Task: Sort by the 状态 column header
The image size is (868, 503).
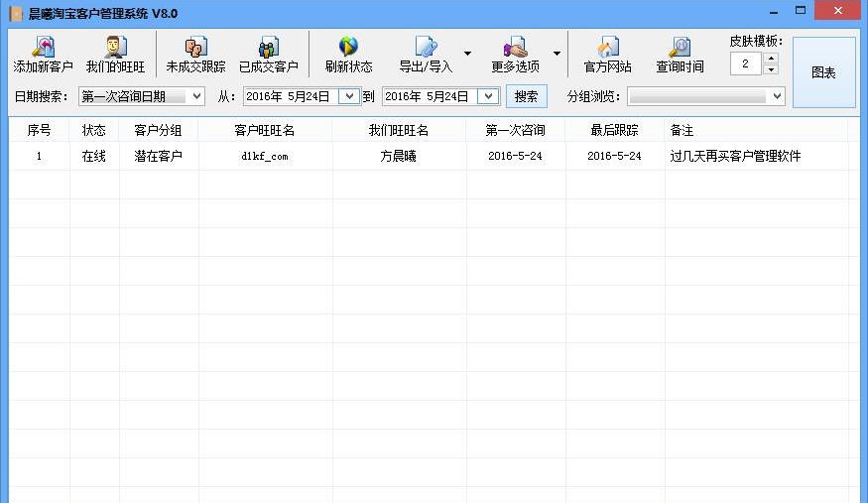Action: 93,130
